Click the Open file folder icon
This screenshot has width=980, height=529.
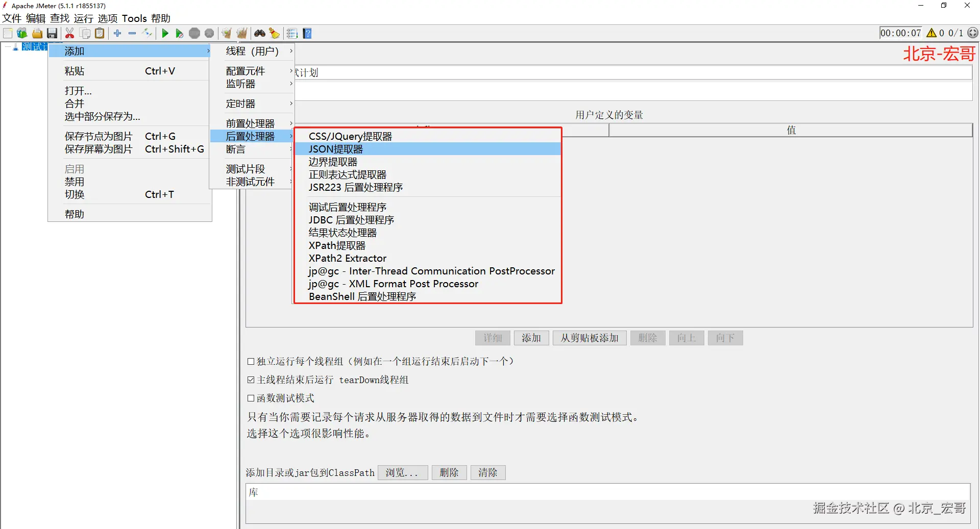[37, 34]
